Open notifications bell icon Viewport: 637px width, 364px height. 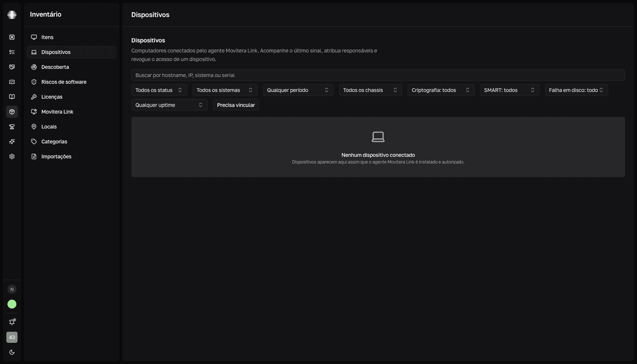pyautogui.click(x=12, y=322)
